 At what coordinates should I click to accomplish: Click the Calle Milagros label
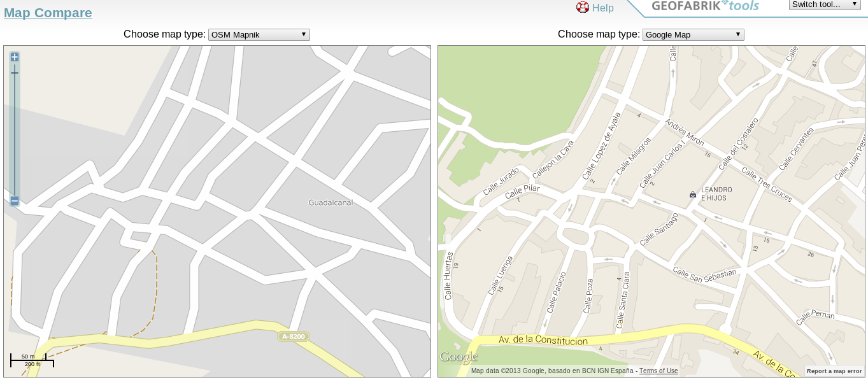pos(634,156)
